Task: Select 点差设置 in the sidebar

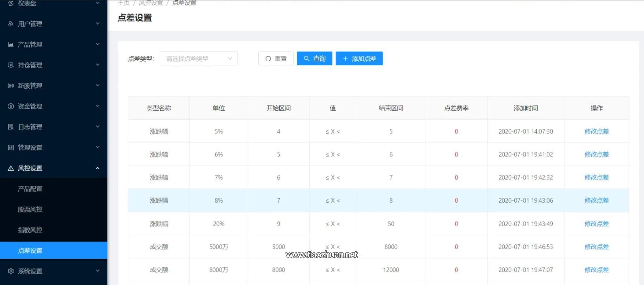Action: (54, 251)
